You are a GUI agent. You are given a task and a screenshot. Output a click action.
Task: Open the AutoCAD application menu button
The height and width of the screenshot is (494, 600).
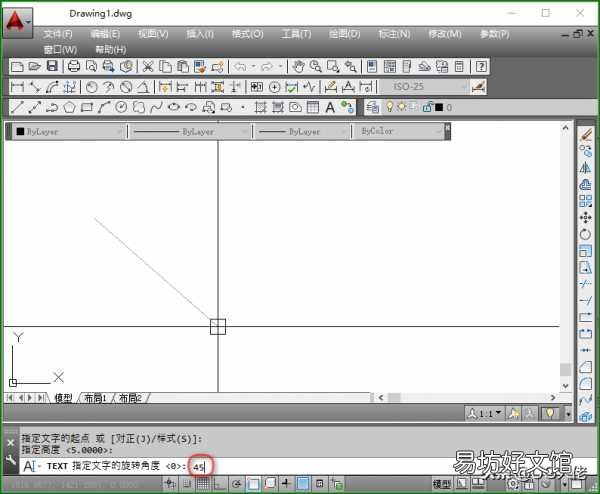(x=17, y=23)
